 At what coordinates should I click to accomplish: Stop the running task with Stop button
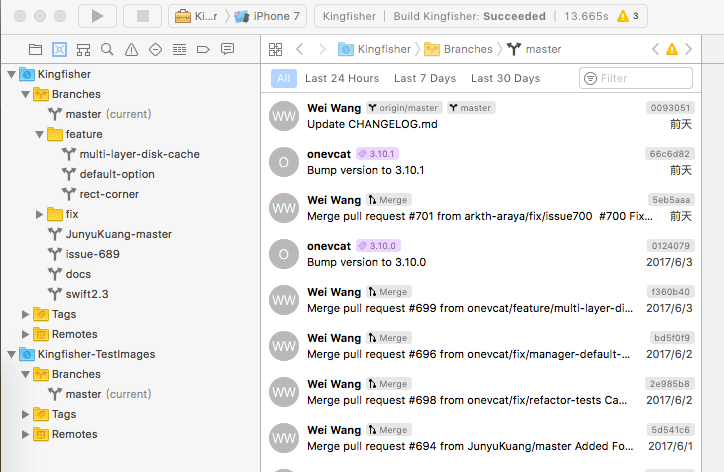coord(143,16)
